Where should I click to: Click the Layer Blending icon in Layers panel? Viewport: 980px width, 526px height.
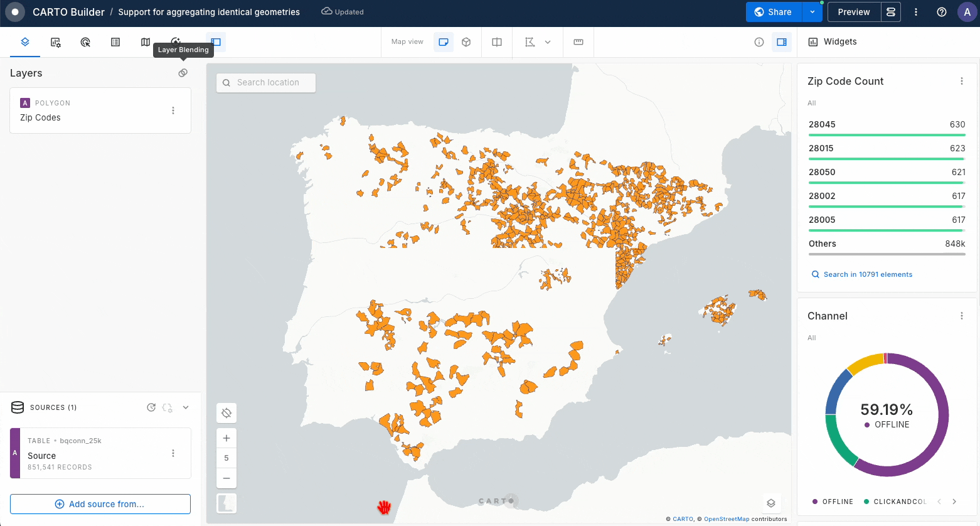(183, 73)
